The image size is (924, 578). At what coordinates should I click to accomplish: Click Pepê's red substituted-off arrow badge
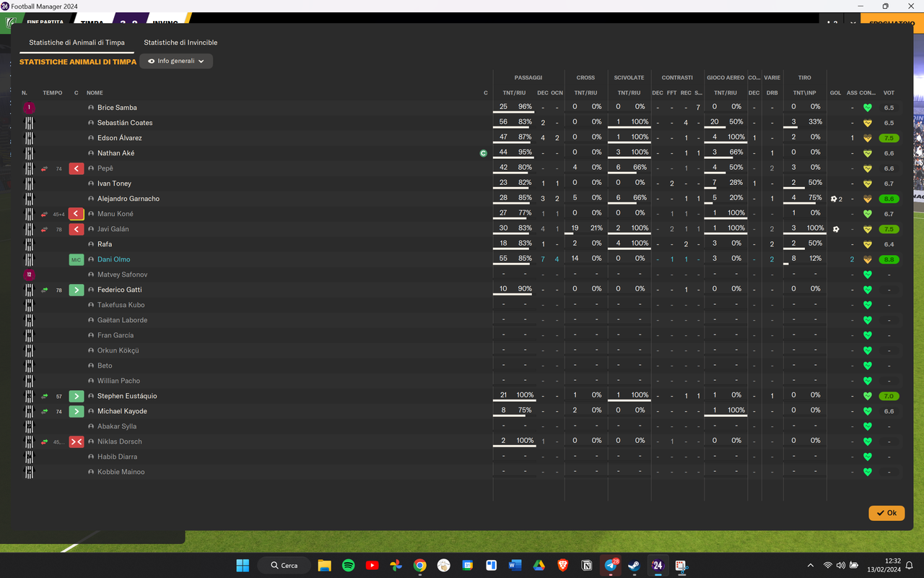[x=77, y=168]
